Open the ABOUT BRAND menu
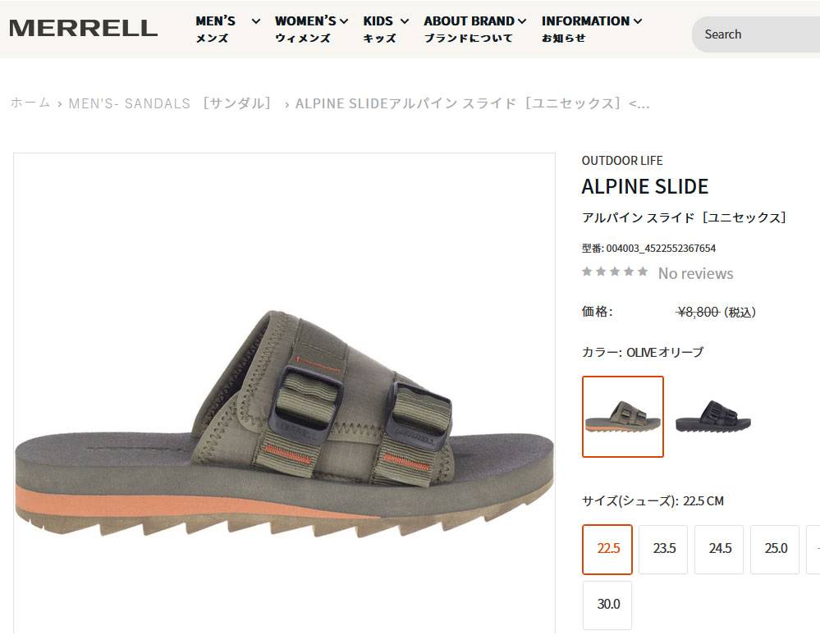The width and height of the screenshot is (820, 644). click(x=475, y=29)
